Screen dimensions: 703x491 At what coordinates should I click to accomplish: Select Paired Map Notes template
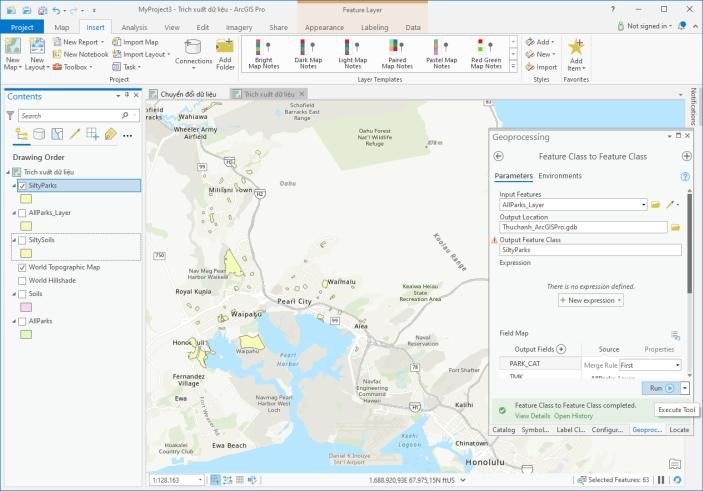(397, 54)
